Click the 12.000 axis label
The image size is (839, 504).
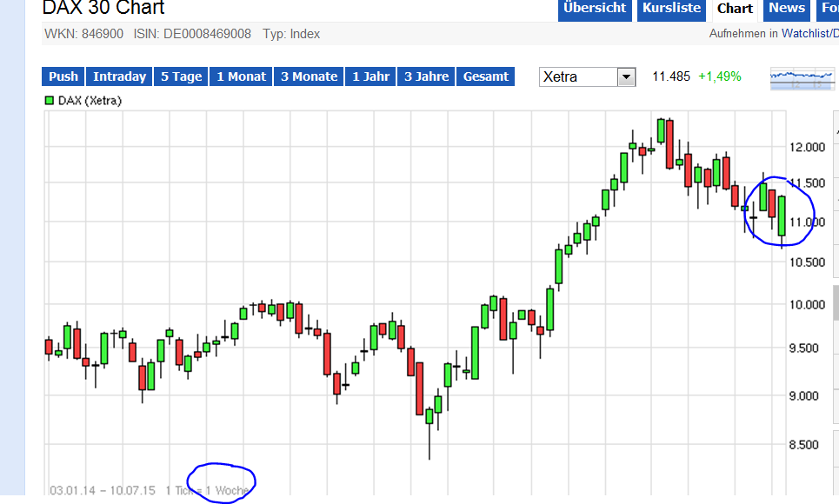808,147
